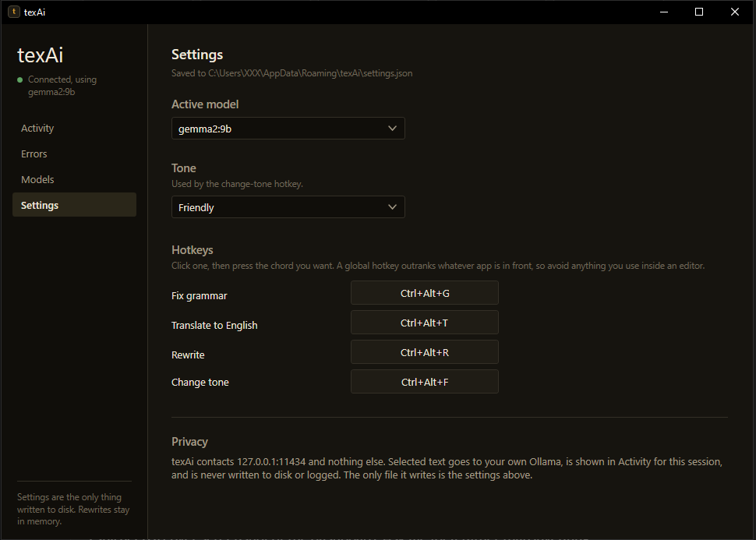The width and height of the screenshot is (756, 540).
Task: Click the texAi sidebar logo heading
Action: (40, 55)
